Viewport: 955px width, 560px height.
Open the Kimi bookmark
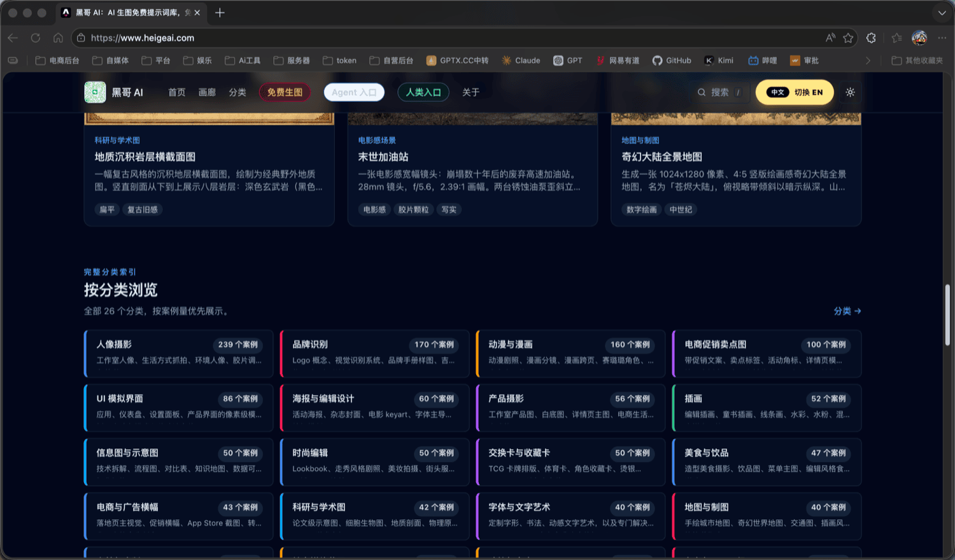pyautogui.click(x=719, y=60)
